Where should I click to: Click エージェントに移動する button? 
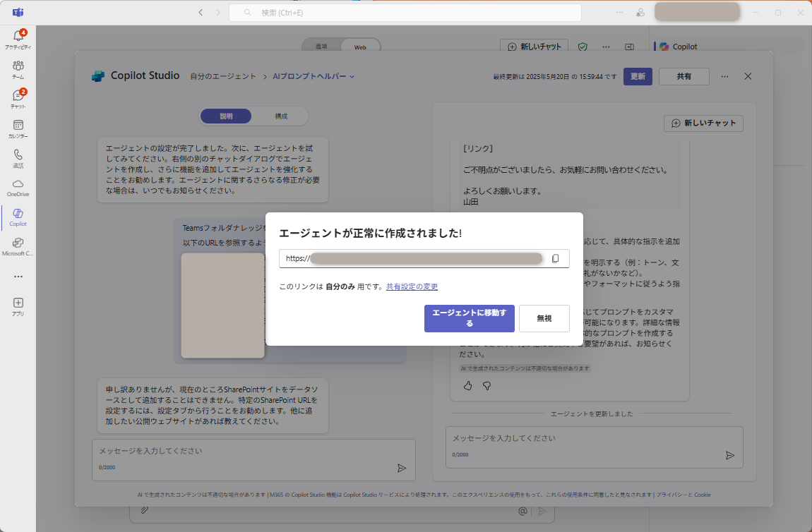[469, 318]
